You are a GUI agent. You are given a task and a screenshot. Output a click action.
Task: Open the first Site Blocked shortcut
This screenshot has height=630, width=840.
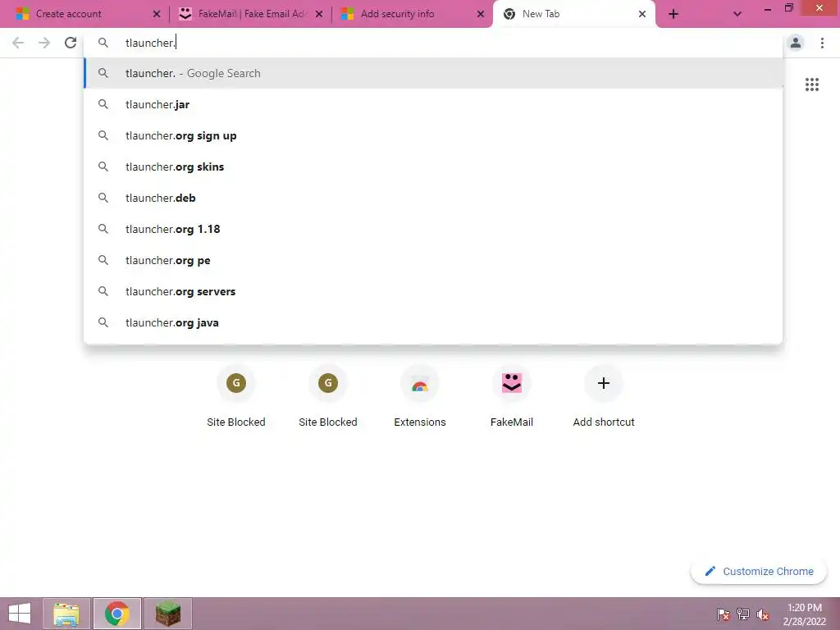pos(236,396)
